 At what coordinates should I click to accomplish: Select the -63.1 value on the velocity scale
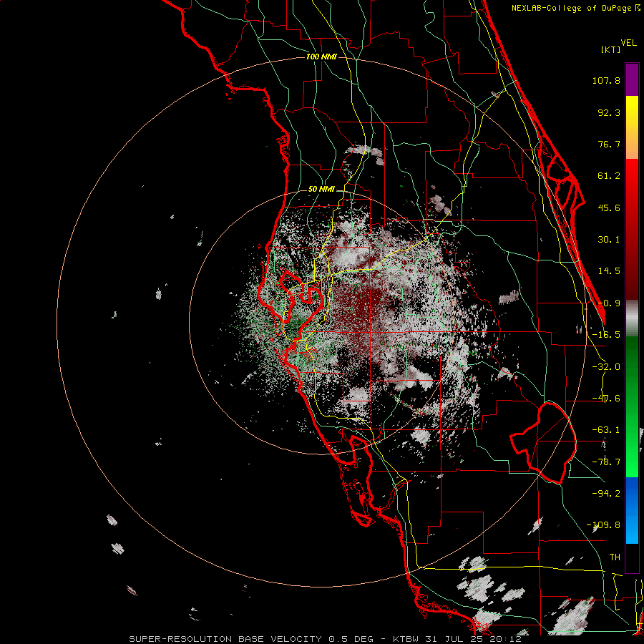click(606, 430)
